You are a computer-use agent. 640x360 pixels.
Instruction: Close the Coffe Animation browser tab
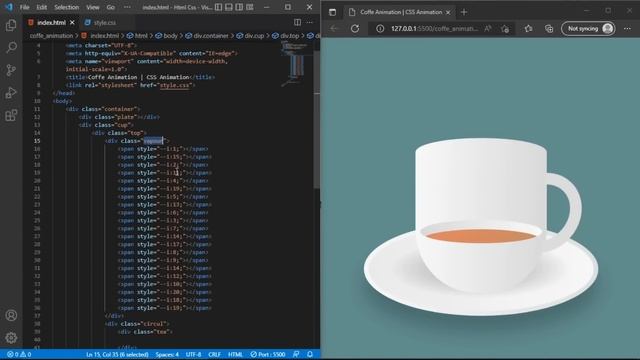[x=448, y=13]
